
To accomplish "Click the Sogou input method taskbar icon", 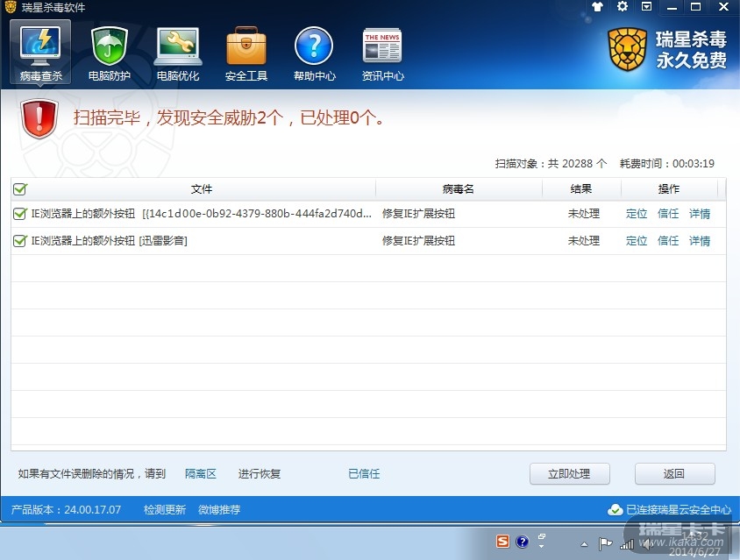I will [x=502, y=542].
